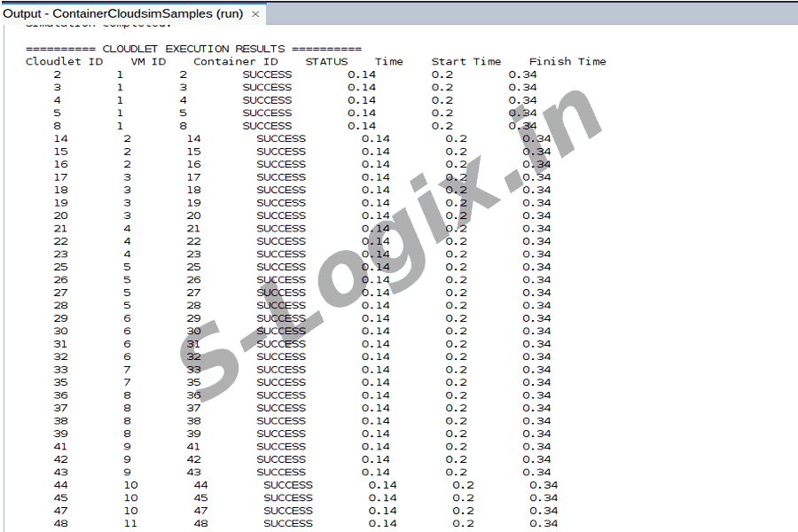Screen dimensions: 798x532
Task: Click the Container ID column header
Action: point(235,62)
